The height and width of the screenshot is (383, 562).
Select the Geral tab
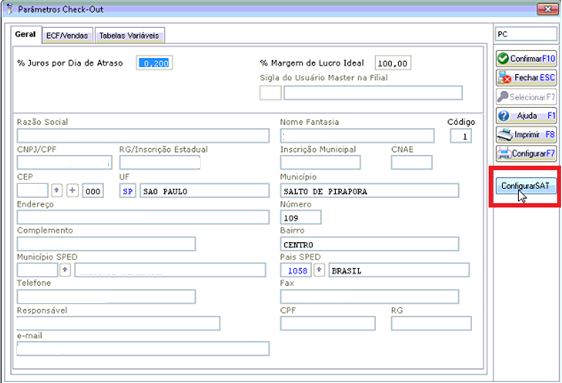[25, 34]
